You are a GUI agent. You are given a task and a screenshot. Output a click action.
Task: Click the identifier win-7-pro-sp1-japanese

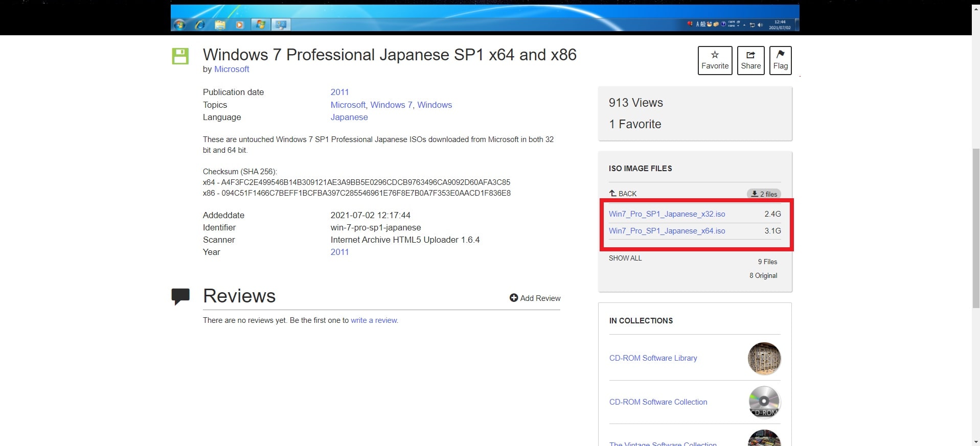tap(376, 227)
